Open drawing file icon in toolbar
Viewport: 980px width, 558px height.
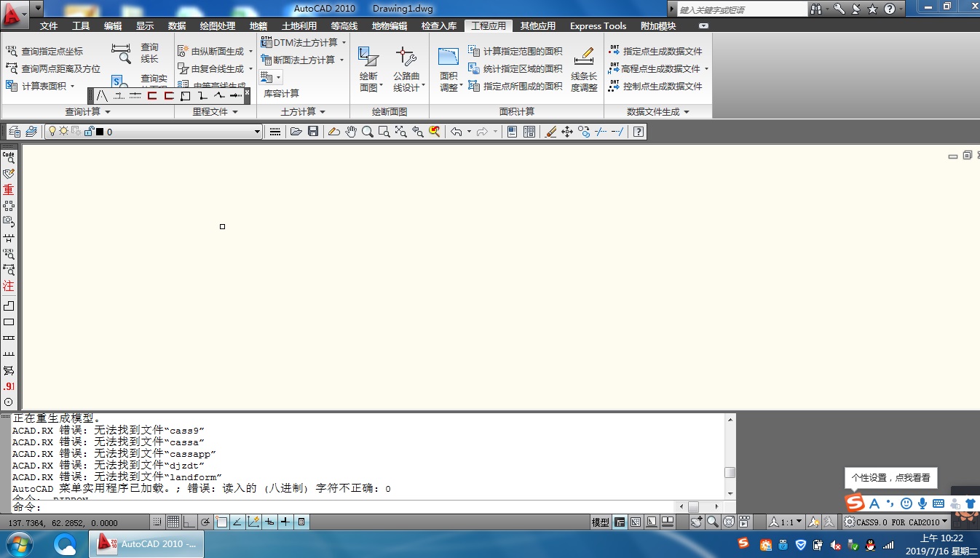point(296,132)
